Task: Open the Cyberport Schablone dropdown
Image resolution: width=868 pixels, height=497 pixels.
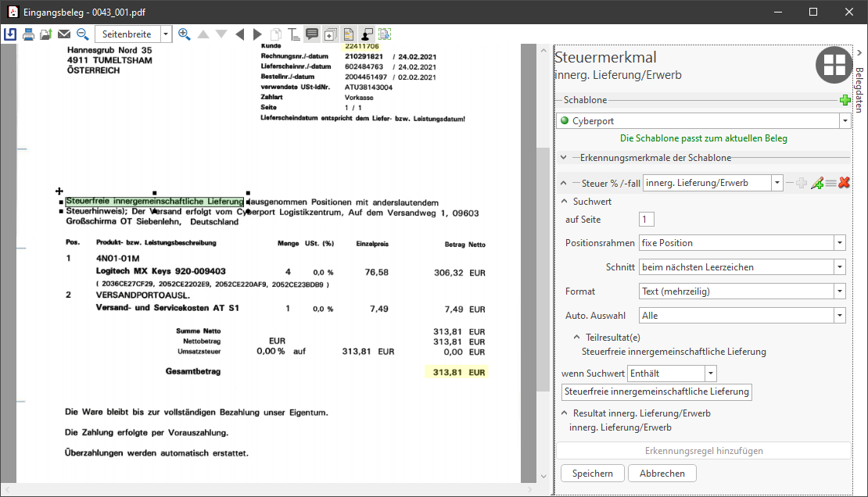Action: 845,121
